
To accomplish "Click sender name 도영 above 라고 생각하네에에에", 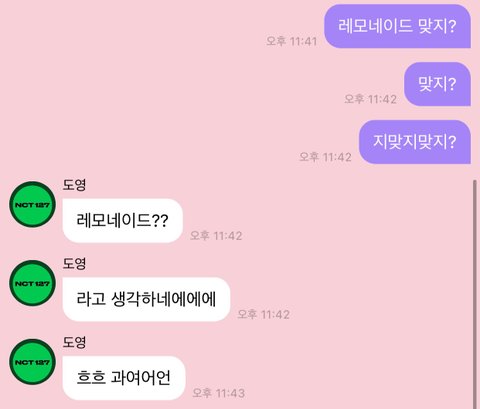I will coord(74,263).
